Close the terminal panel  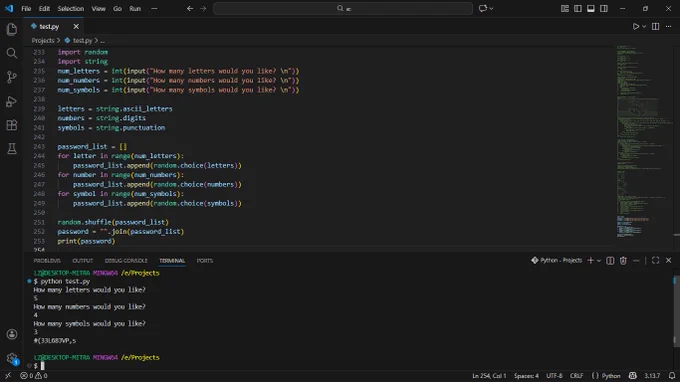(668, 260)
